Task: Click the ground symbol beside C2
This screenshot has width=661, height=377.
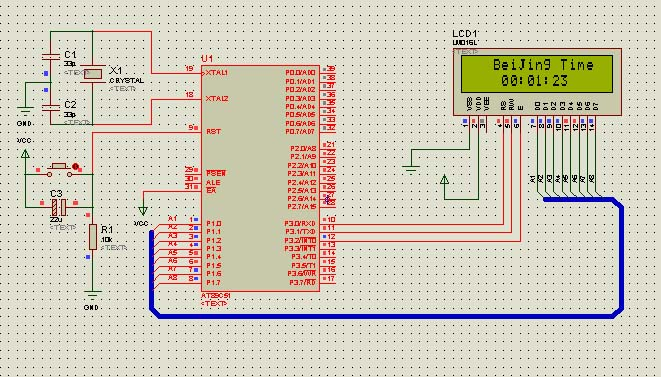Action: click(x=25, y=111)
